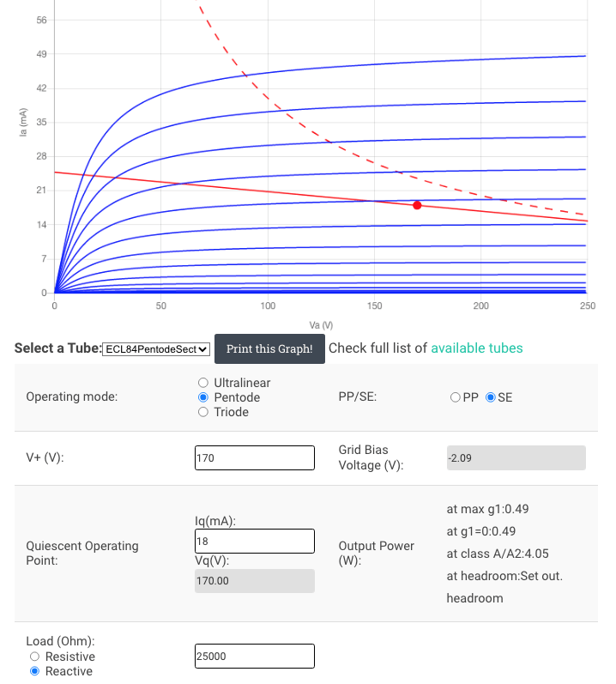Screen dimensions: 616x684
Task: Select Triode operating mode
Action: [x=203, y=412]
